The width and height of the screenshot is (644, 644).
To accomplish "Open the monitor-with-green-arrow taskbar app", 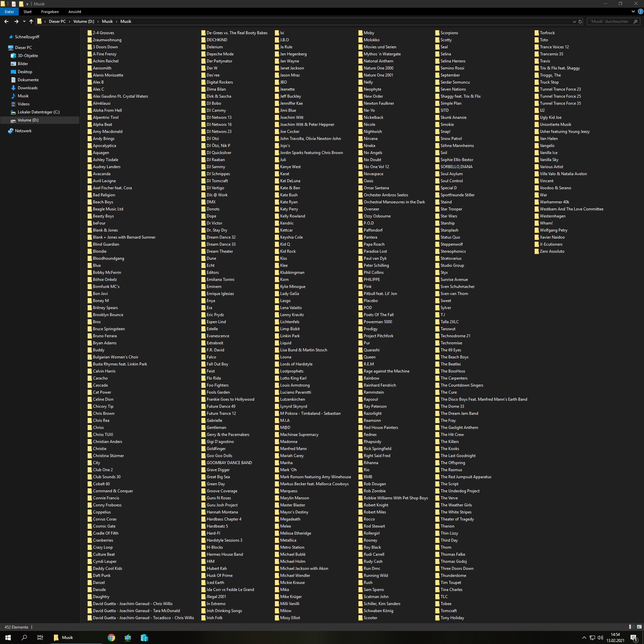I will 128,637.
